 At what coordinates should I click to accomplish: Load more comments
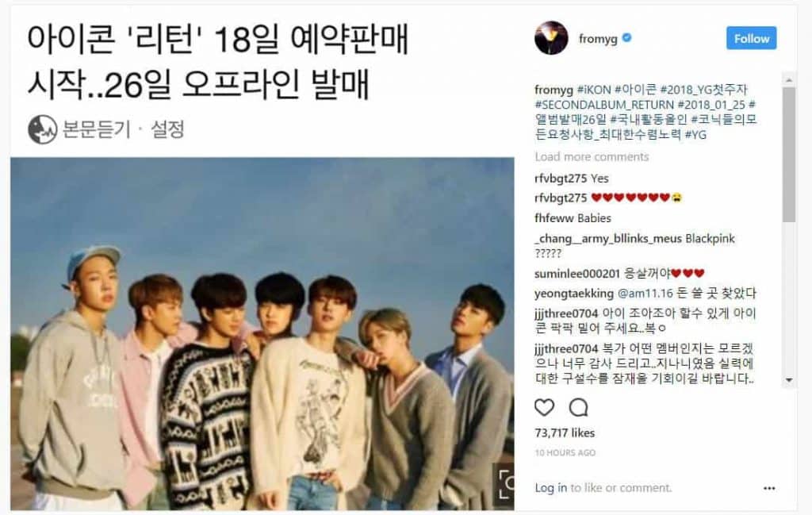(592, 156)
